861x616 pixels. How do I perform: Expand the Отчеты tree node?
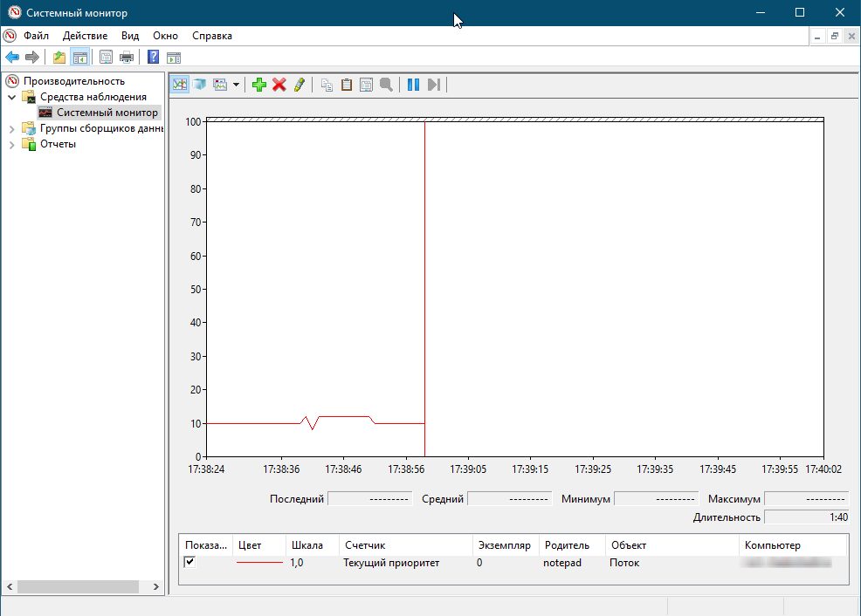tap(12, 144)
